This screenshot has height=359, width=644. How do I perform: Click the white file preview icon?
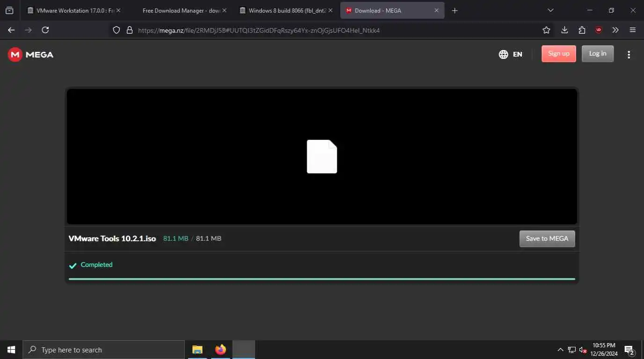coord(322,157)
